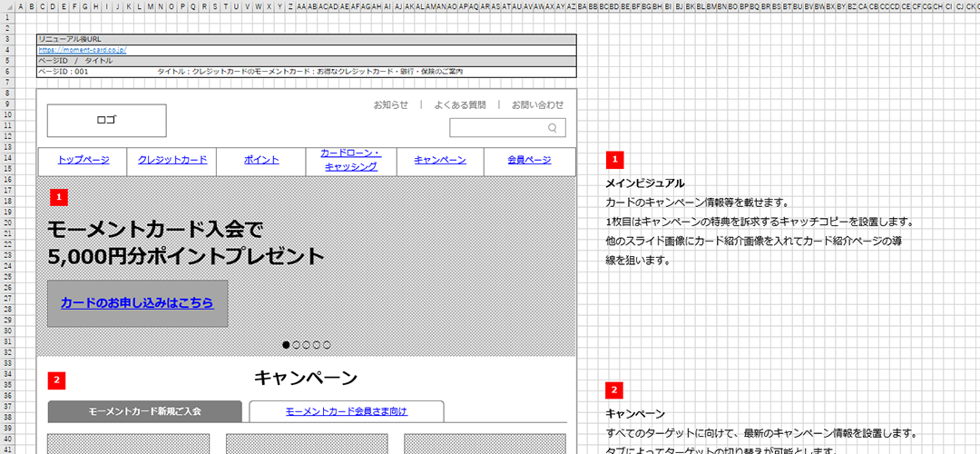Select the メインビジュアル annotation heading
This screenshot has width=980, height=454.
coord(645,183)
